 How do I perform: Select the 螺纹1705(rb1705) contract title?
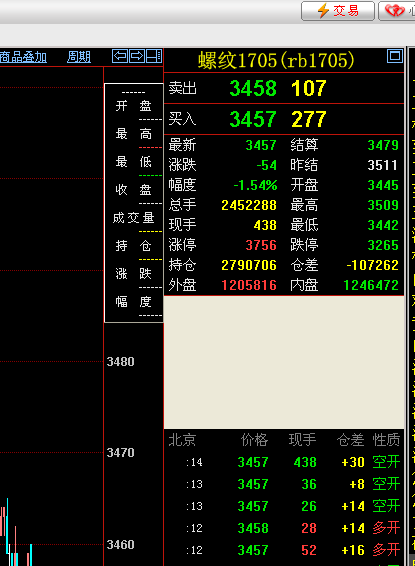[x=276, y=60]
